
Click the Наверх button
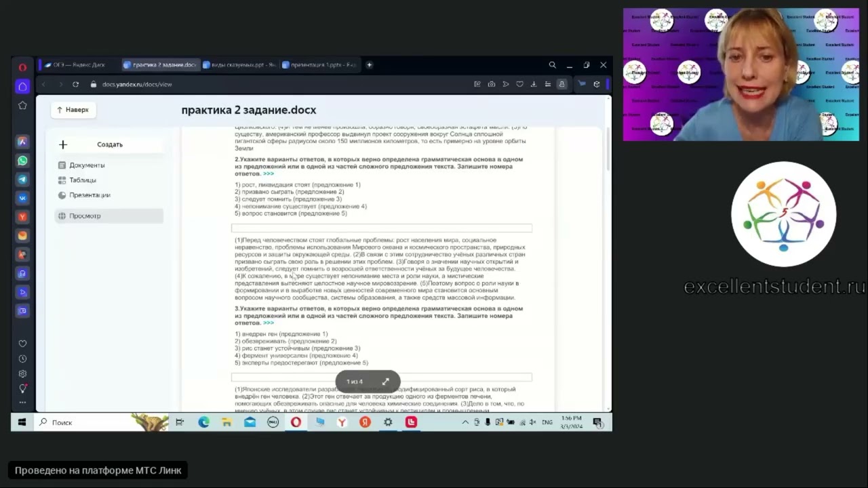coord(73,110)
